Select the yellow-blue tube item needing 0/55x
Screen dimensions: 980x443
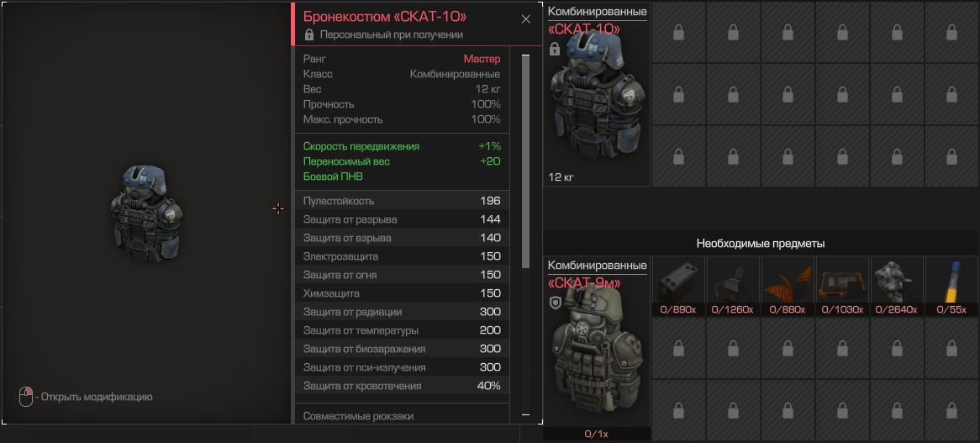951,286
